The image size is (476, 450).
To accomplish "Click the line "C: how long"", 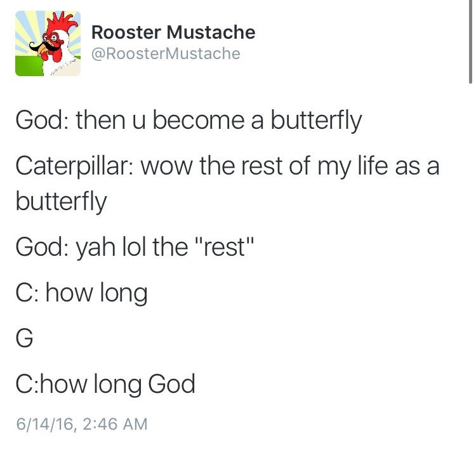I will coord(81,293).
